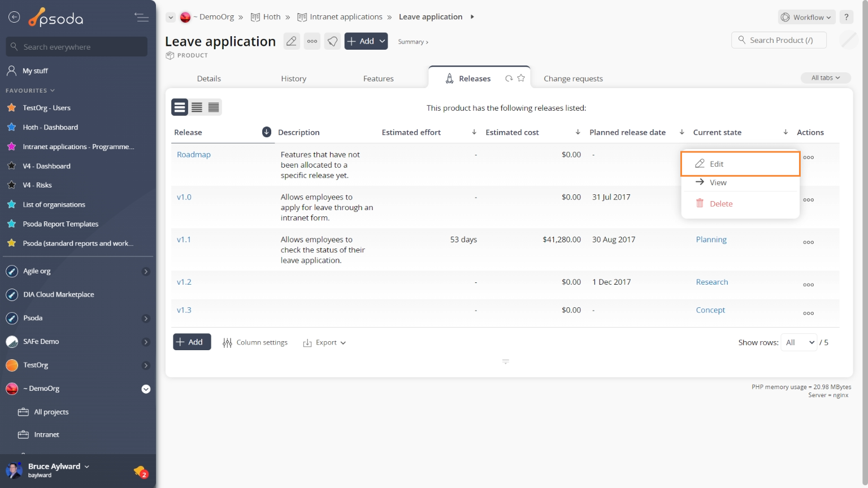Open actions dots for the v1.0 row
This screenshot has width=868, height=488.
pos(809,200)
